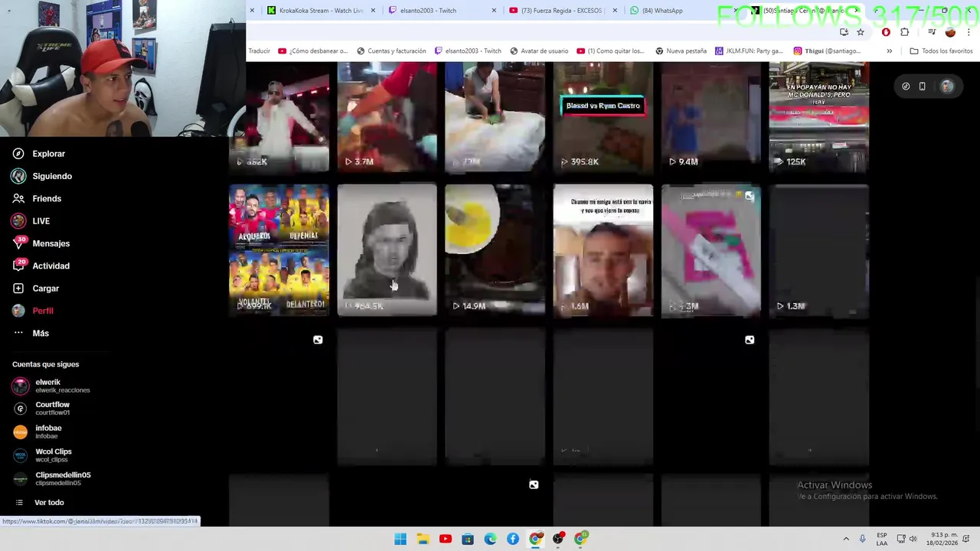
Task: Open Facebook from taskbar
Action: coord(513,540)
